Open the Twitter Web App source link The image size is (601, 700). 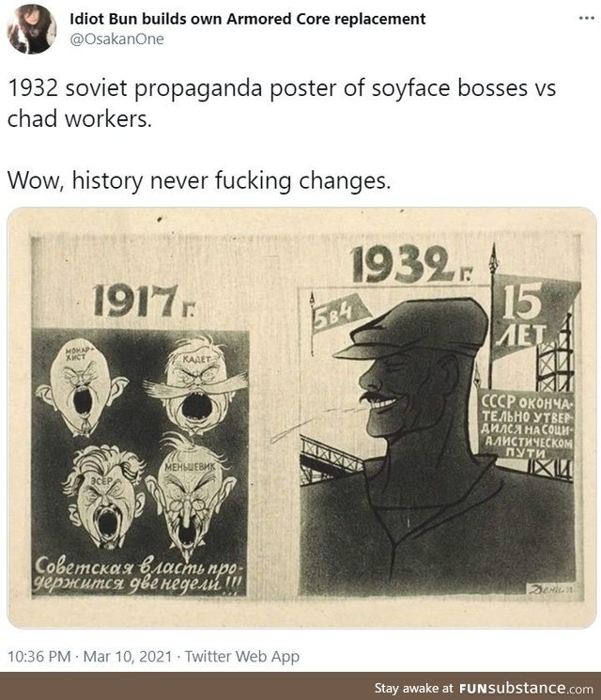(x=242, y=656)
